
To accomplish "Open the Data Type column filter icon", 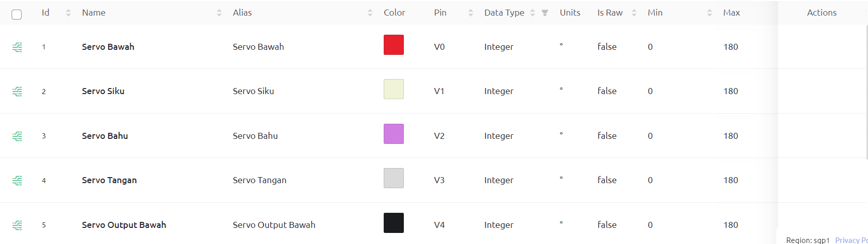I will point(545,13).
